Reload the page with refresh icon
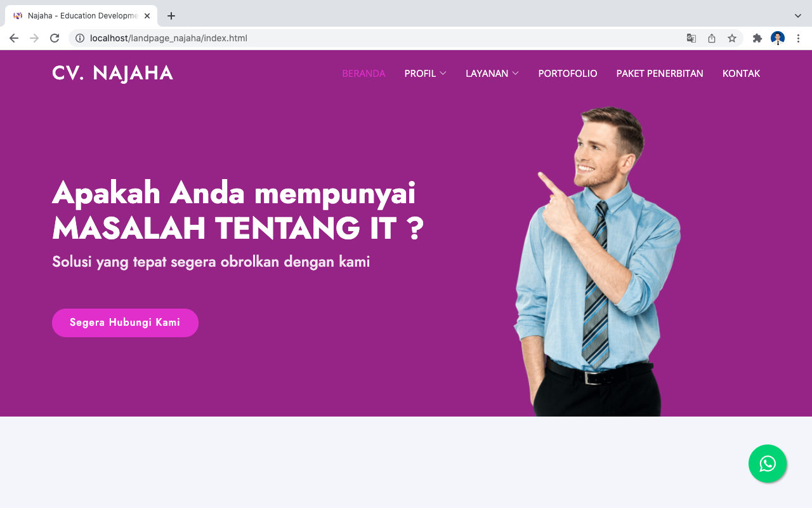This screenshot has width=812, height=508. (55, 38)
